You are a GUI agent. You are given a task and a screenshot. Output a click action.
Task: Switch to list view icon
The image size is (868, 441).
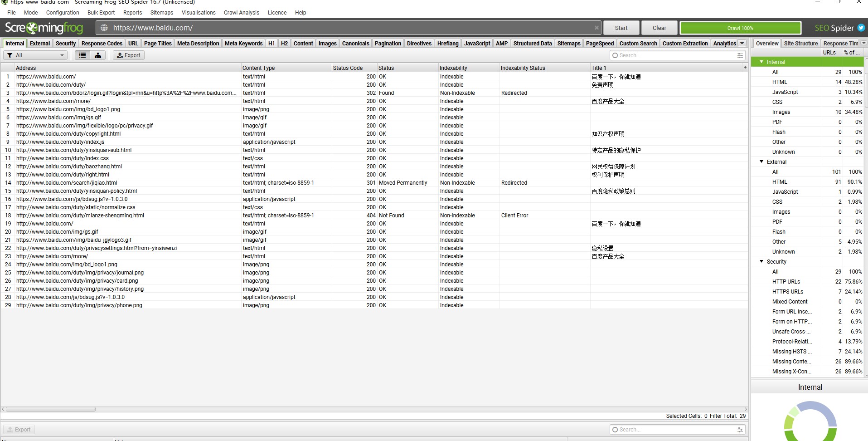point(82,55)
